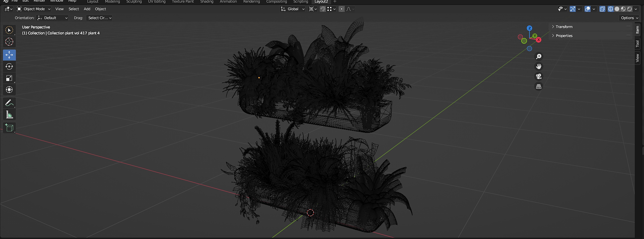Viewport: 644px width, 239px height.
Task: Switch to the Modeling workspace tab
Action: (x=112, y=2)
